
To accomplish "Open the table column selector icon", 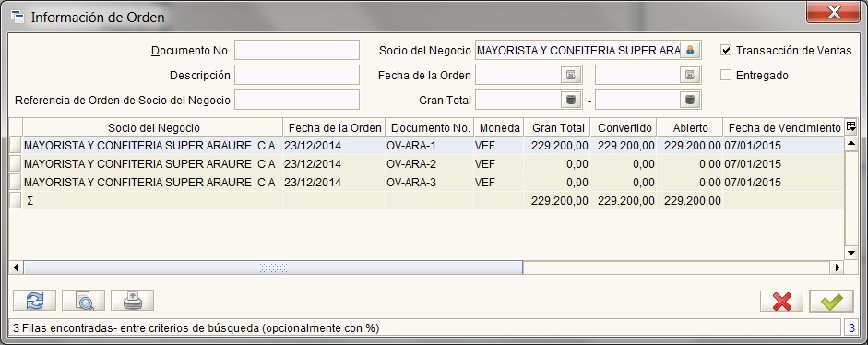I will (x=850, y=126).
